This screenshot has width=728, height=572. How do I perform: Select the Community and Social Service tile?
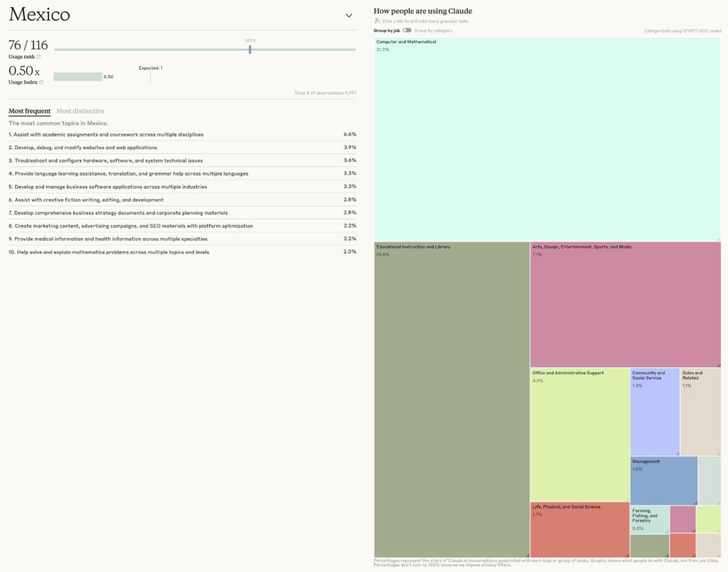(655, 412)
